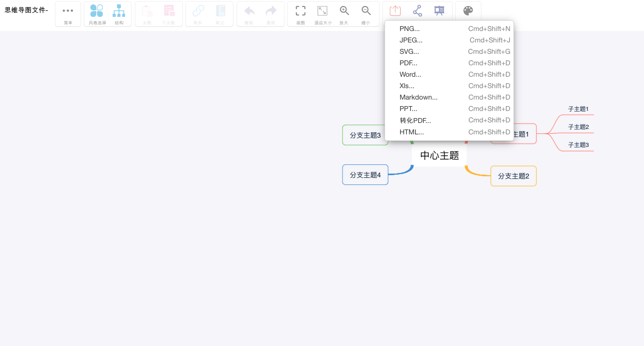
Task: Zoom in using the 放大 magnifier icon
Action: (x=344, y=10)
